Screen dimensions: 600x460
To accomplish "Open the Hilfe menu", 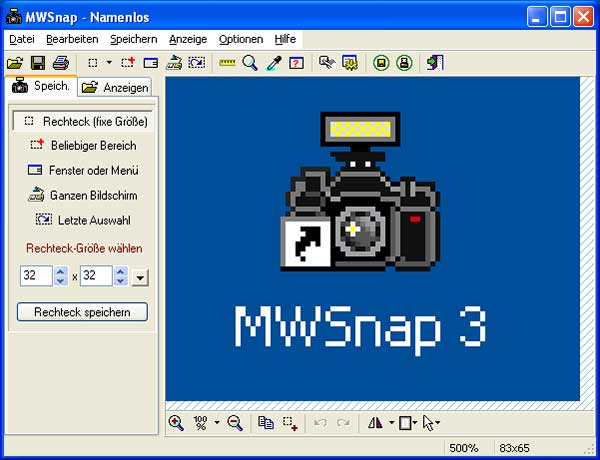I will [285, 39].
